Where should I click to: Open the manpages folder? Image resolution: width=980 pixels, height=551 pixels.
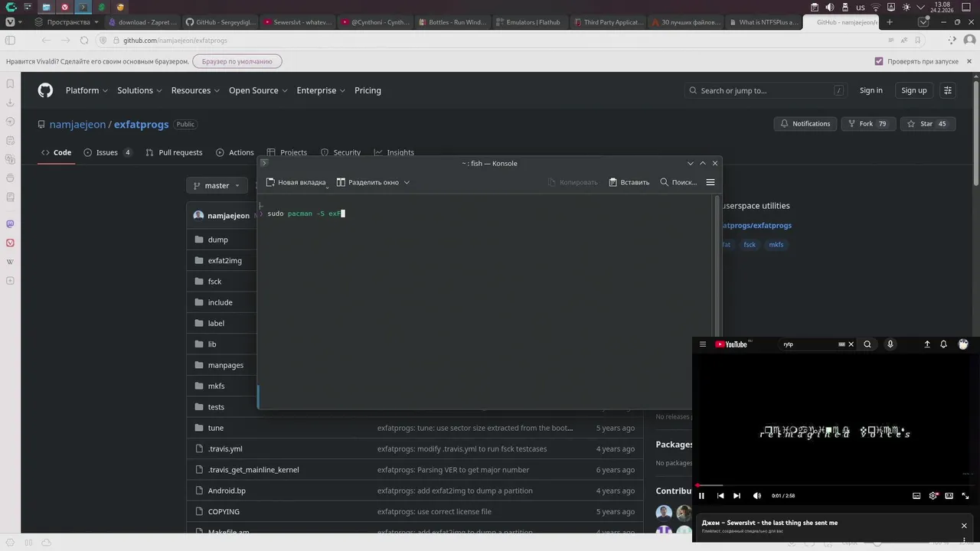(x=226, y=365)
